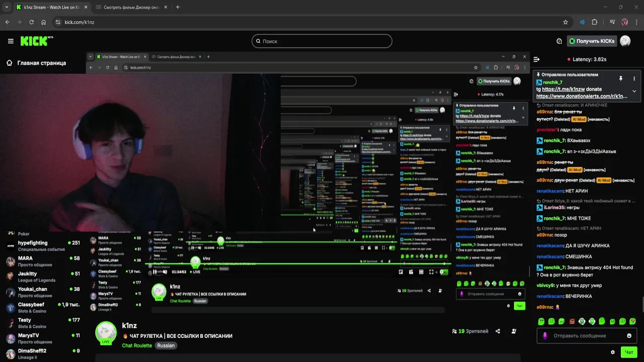The image size is (644, 362).
Task: Go back in browser history
Action: 7,22
